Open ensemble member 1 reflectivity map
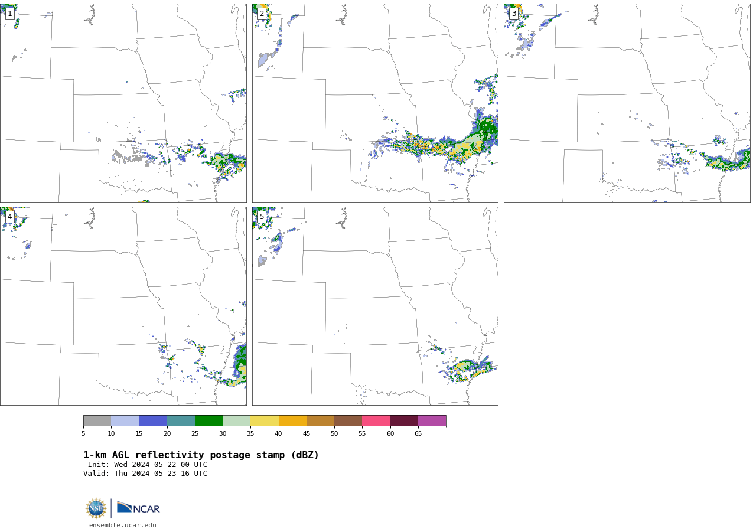 click(123, 103)
